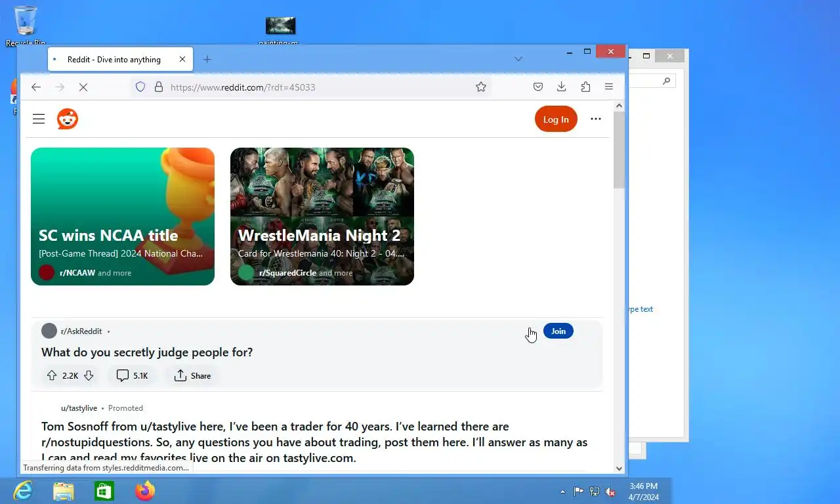Open Firefox application menu
This screenshot has width=840, height=504.
609,87
